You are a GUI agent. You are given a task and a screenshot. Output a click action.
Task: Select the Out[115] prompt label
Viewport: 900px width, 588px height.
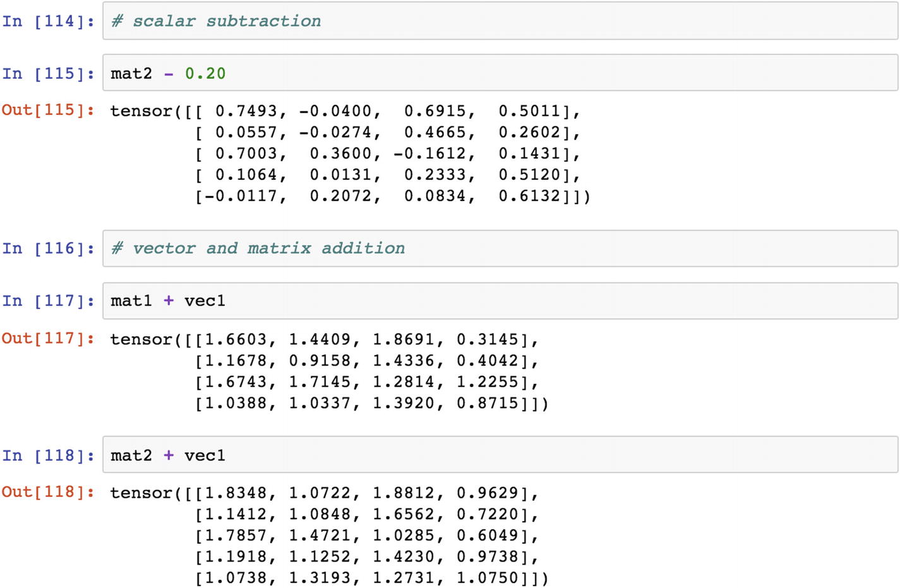[48, 110]
